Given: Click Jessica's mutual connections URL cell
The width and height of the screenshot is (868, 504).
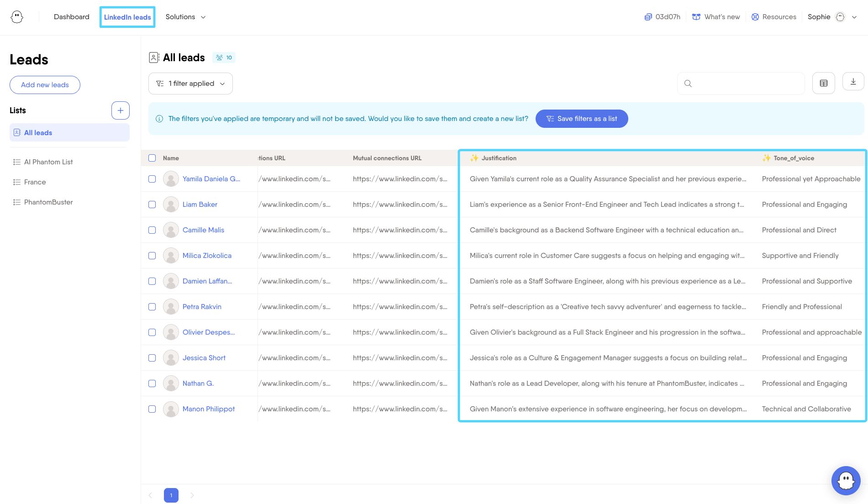Looking at the screenshot, I should click(400, 358).
